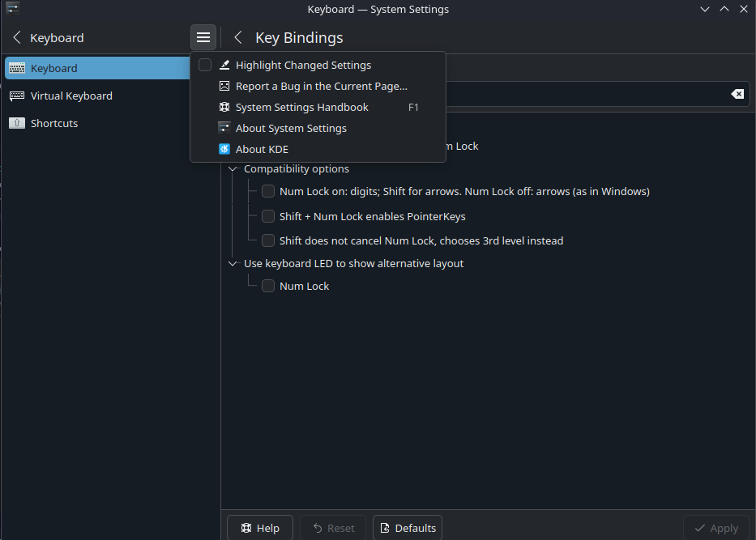The height and width of the screenshot is (540, 756).
Task: Open System Settings Handbook from the menu
Action: click(318, 107)
